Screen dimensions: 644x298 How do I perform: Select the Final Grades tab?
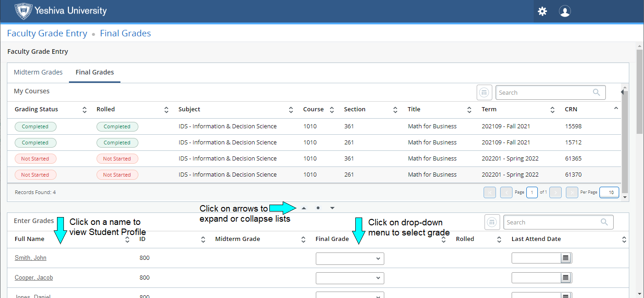95,72
